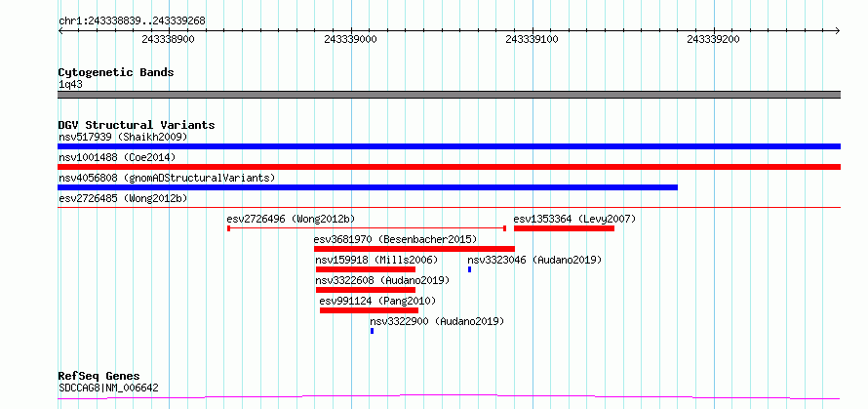Click the gray 1q43 cytogenetic band bar

[x=449, y=95]
